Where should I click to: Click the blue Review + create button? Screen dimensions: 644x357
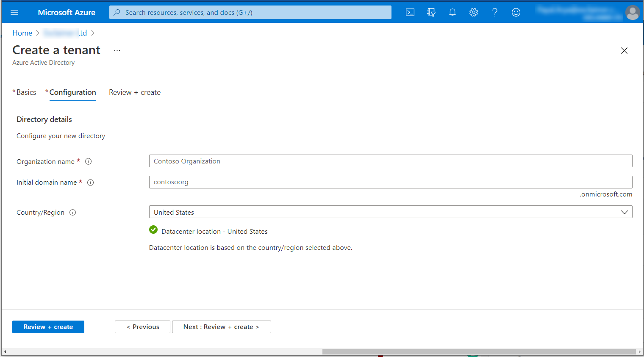click(x=48, y=327)
